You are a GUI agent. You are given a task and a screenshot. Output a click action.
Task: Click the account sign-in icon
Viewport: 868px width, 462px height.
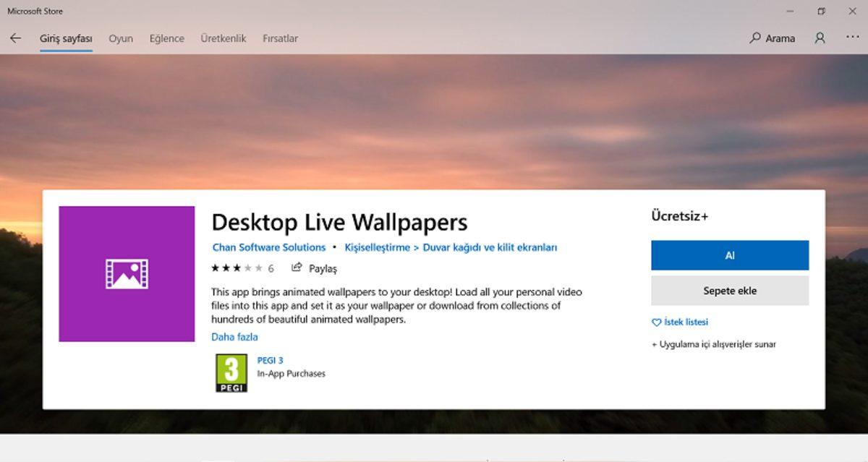tap(819, 38)
